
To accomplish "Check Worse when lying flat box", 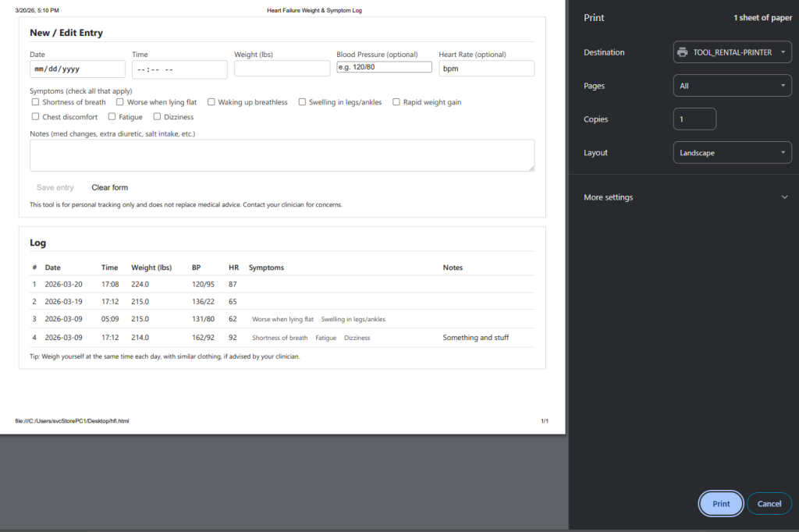I will point(120,102).
